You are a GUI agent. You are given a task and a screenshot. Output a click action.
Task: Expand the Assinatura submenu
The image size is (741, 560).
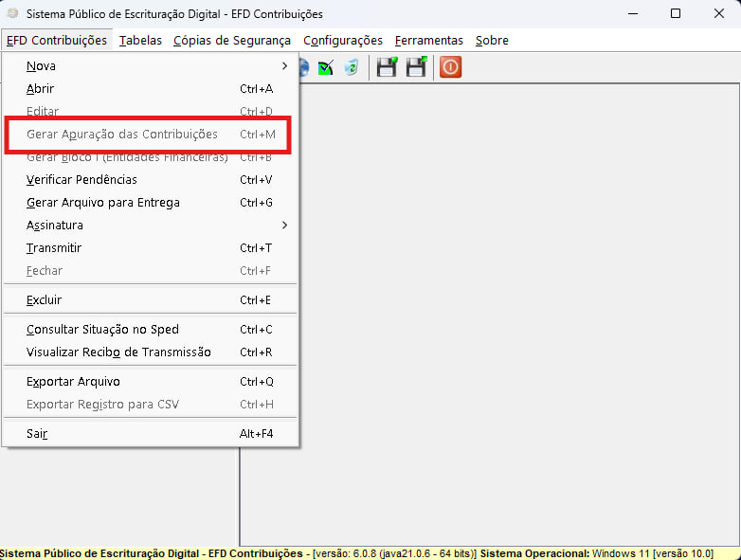284,226
